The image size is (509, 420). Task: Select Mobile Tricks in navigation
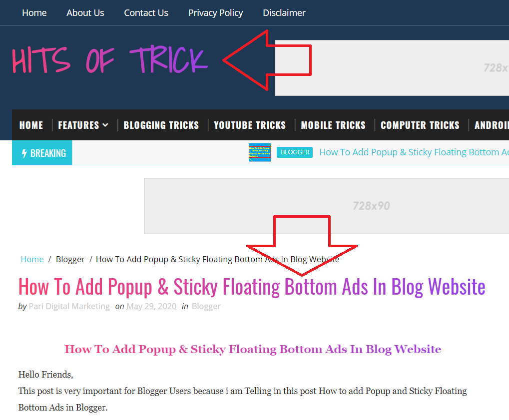pos(333,125)
